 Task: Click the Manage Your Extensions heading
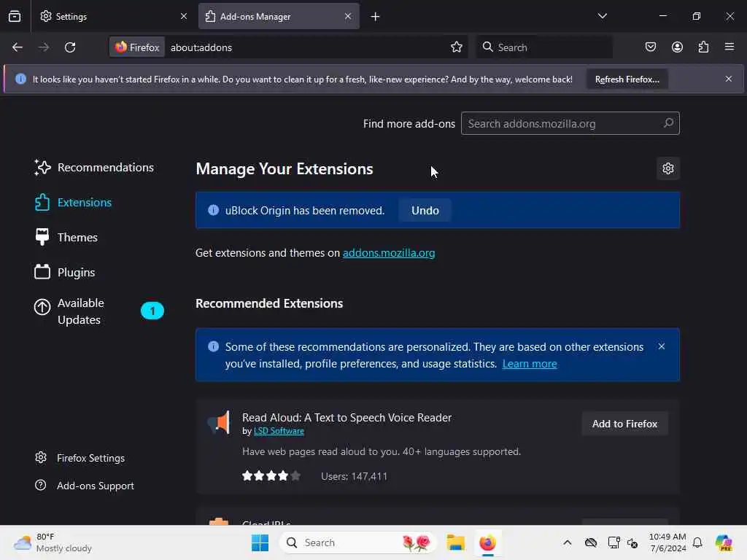[x=285, y=168]
